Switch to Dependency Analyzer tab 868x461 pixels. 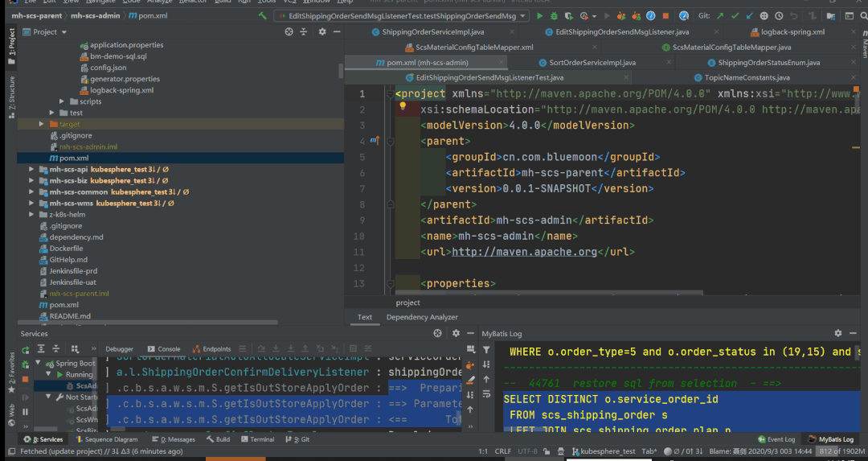(x=421, y=317)
